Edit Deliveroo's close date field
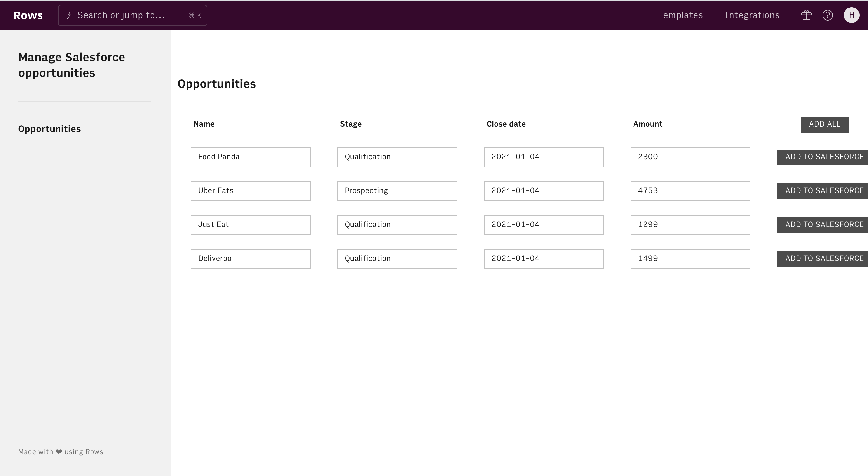This screenshot has height=476, width=868. click(544, 259)
